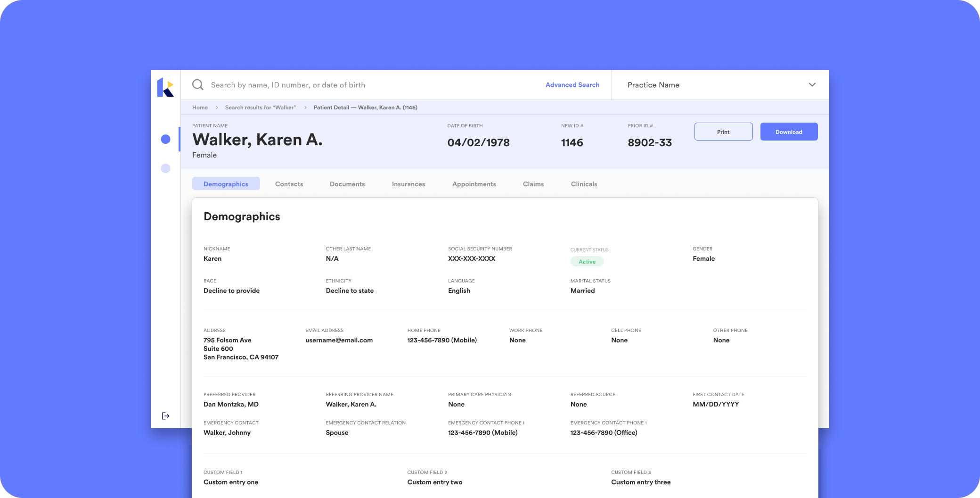The image size is (980, 498).
Task: Click the search magnifier icon
Action: (198, 85)
